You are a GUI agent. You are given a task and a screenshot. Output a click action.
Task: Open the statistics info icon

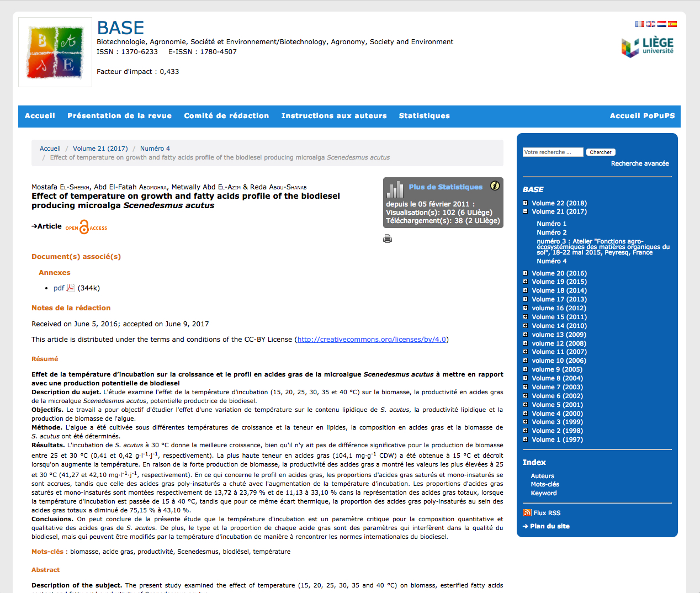(495, 186)
